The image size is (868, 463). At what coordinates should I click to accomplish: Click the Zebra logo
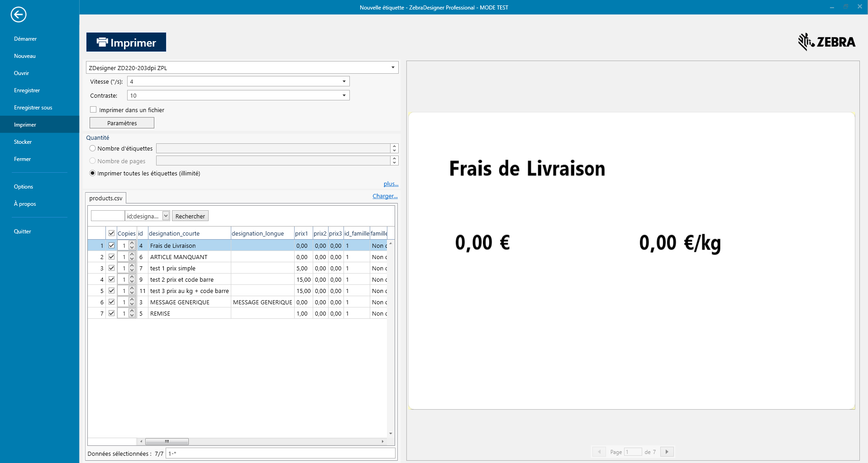[826, 42]
